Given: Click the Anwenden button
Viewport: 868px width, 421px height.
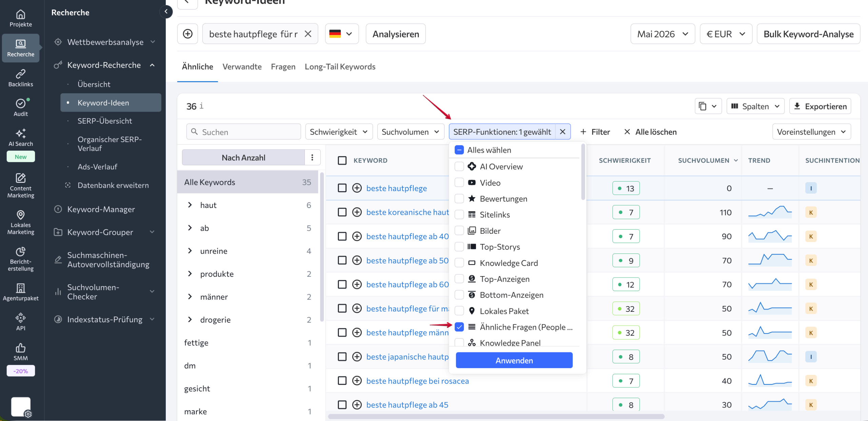Looking at the screenshot, I should (x=514, y=360).
